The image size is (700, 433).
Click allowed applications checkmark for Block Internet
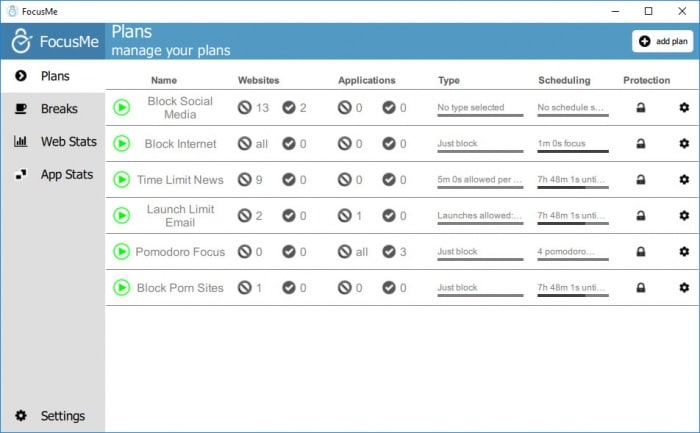(389, 144)
